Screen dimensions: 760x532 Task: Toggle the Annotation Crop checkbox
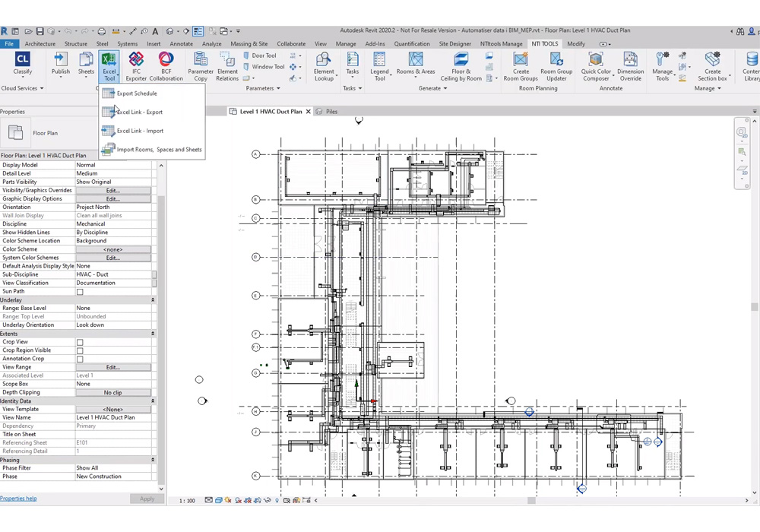pos(79,359)
